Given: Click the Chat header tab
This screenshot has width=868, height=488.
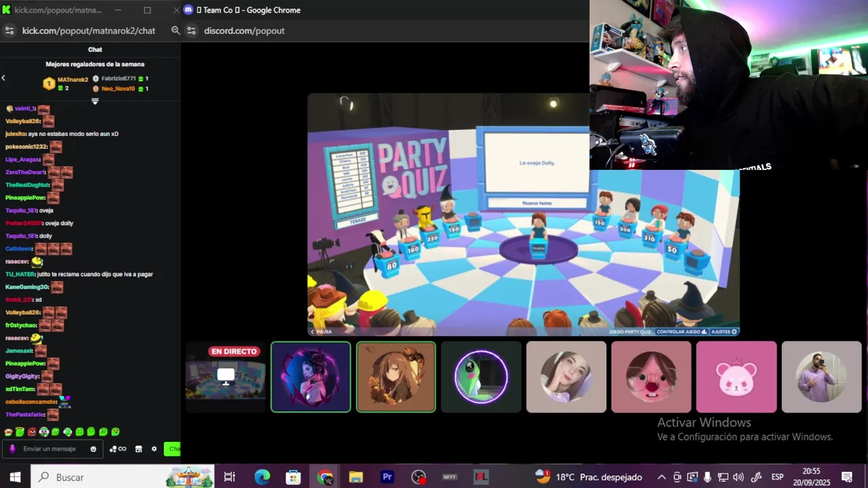Looking at the screenshot, I should tap(95, 49).
